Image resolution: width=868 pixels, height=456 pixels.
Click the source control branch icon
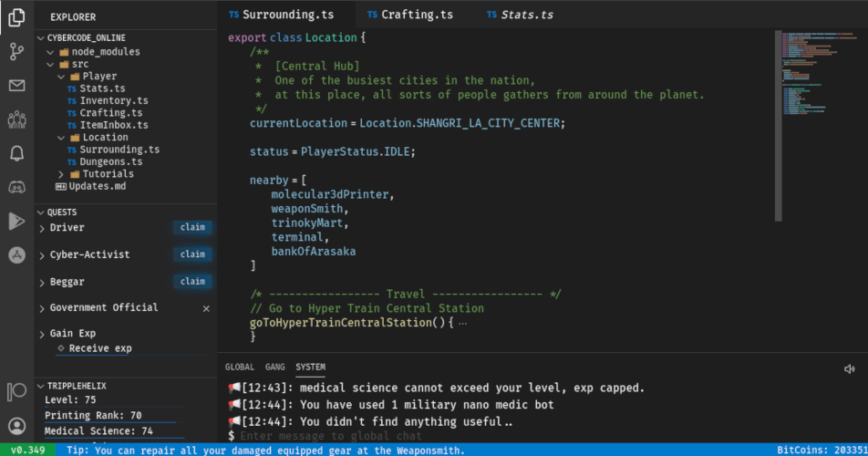click(x=16, y=52)
